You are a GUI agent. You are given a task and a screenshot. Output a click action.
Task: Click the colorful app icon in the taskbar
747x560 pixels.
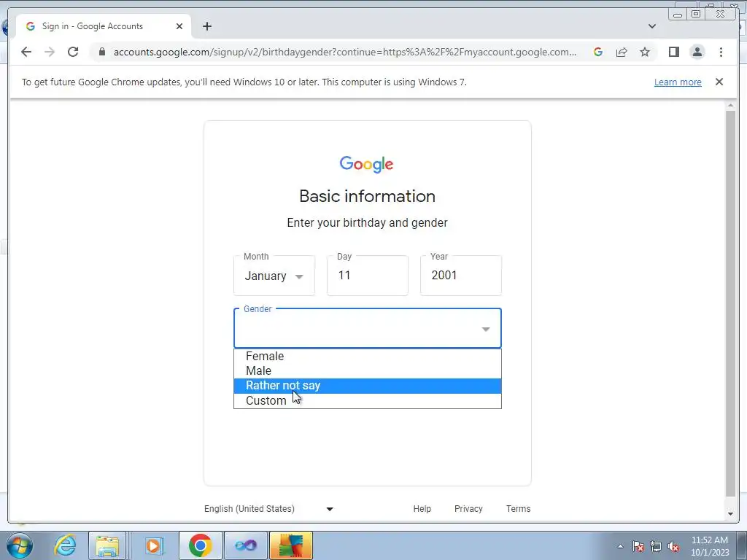[x=291, y=545]
